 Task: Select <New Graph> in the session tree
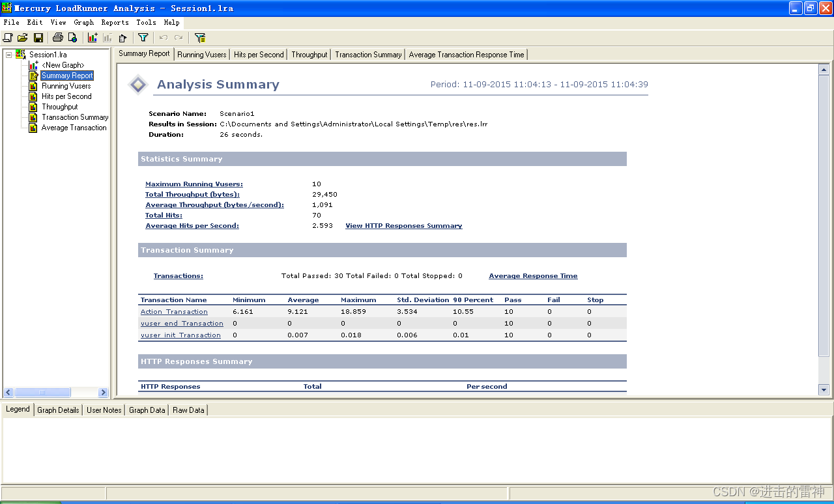click(x=63, y=65)
